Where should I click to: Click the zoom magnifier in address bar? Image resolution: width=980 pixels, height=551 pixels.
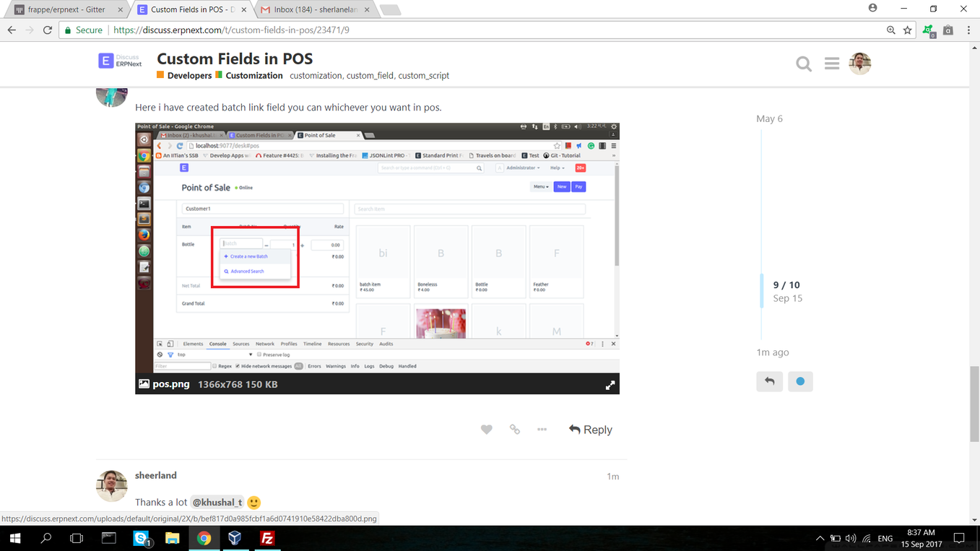(x=891, y=30)
